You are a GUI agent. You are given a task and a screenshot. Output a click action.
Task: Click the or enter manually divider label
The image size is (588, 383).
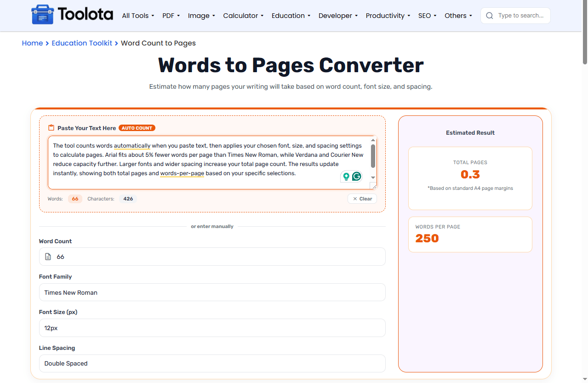(212, 226)
